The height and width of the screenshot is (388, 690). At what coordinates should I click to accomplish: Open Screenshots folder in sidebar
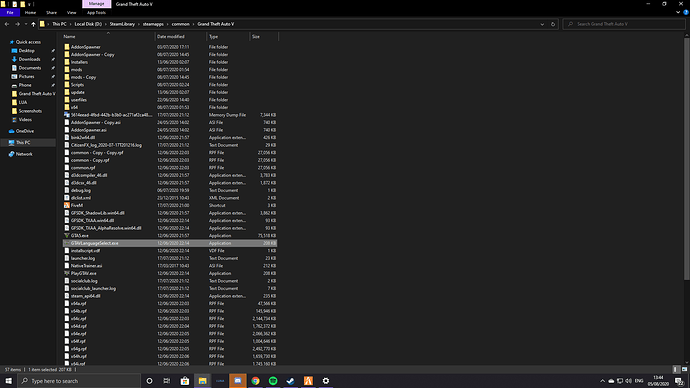click(x=30, y=111)
